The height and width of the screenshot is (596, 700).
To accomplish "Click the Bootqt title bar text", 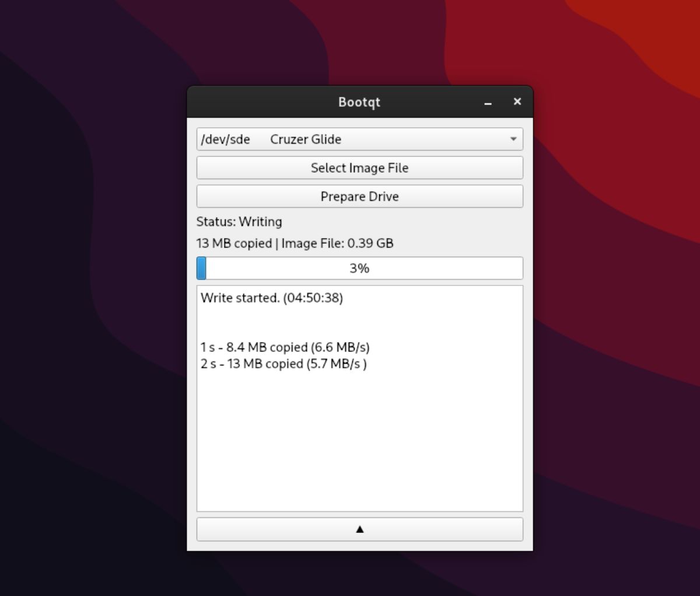I will pyautogui.click(x=359, y=102).
